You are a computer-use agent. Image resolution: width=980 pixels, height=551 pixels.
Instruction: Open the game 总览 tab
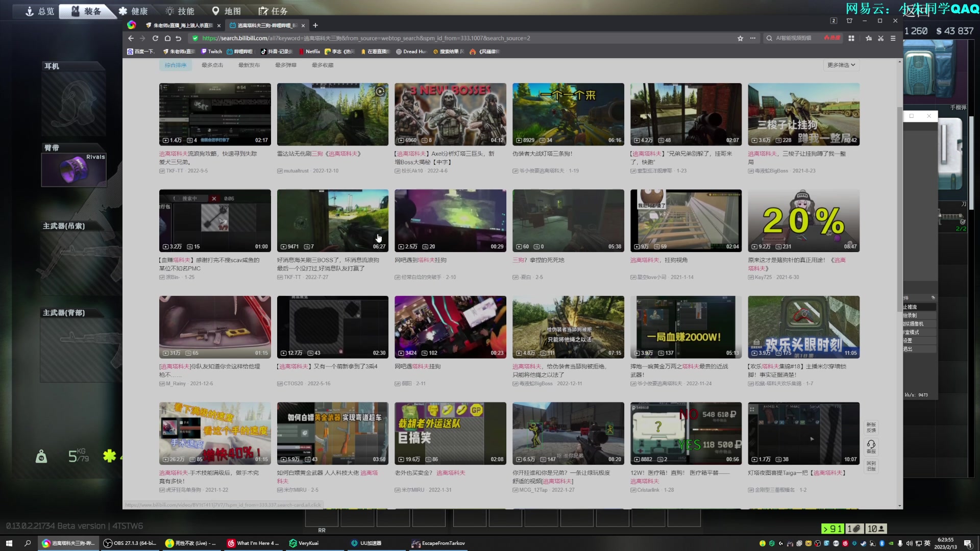tap(40, 11)
